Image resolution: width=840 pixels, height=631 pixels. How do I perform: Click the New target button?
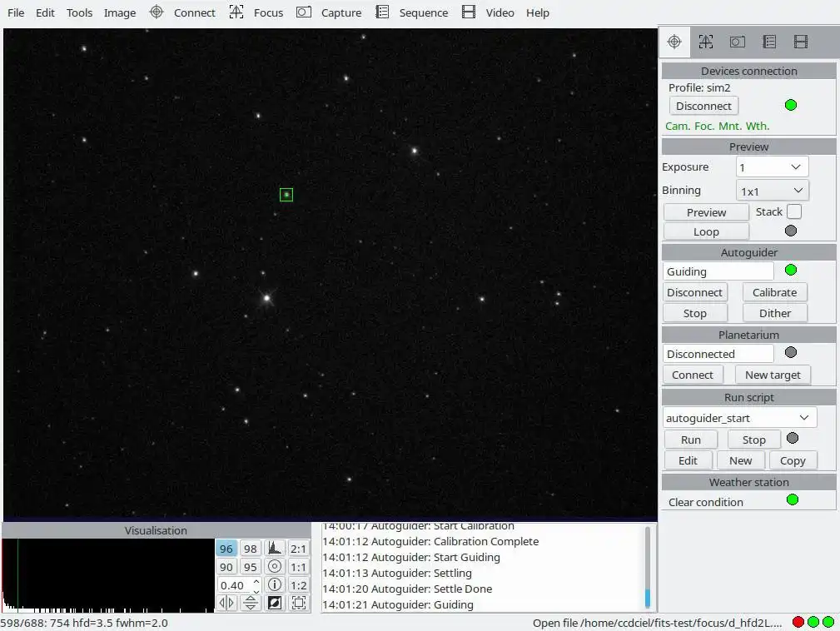773,375
